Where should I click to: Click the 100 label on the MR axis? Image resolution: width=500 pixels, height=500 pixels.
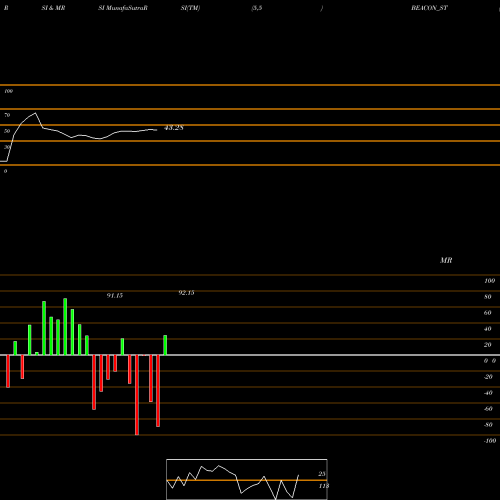[x=489, y=281]
